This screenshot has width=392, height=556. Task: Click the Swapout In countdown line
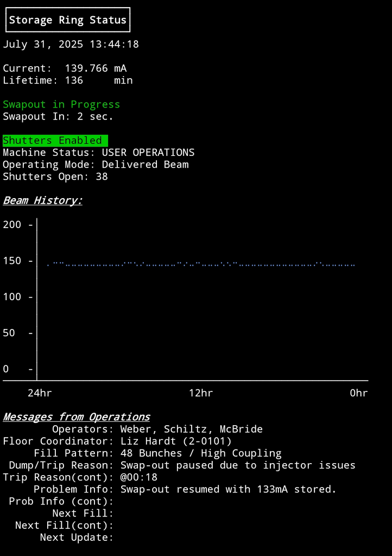(x=58, y=116)
